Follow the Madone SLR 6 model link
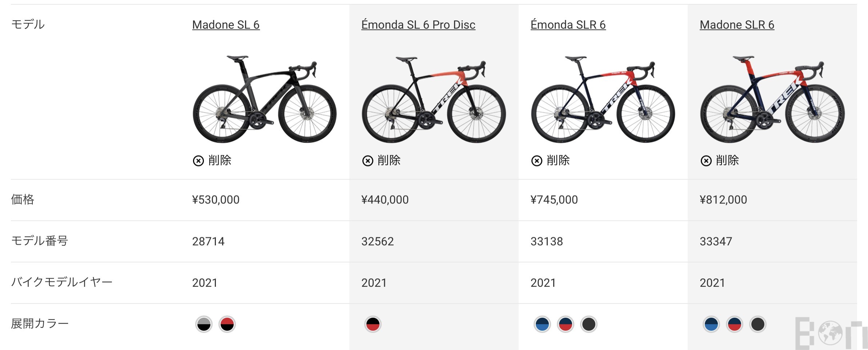The image size is (868, 350). click(737, 25)
